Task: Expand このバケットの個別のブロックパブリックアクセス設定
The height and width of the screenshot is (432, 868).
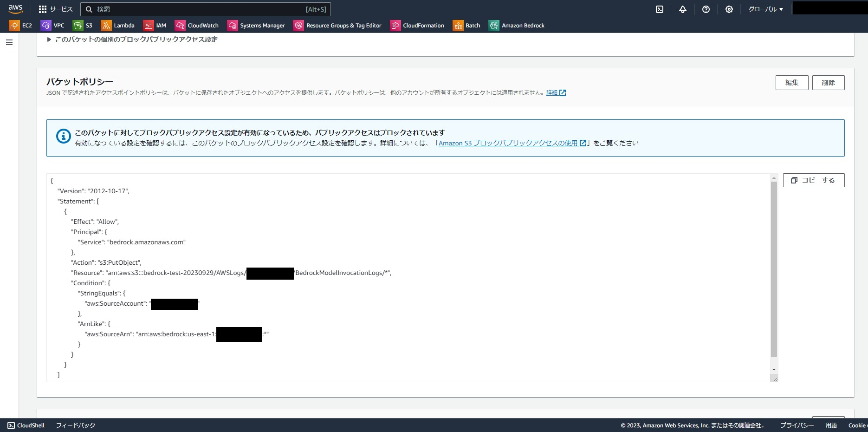Action: click(x=132, y=39)
